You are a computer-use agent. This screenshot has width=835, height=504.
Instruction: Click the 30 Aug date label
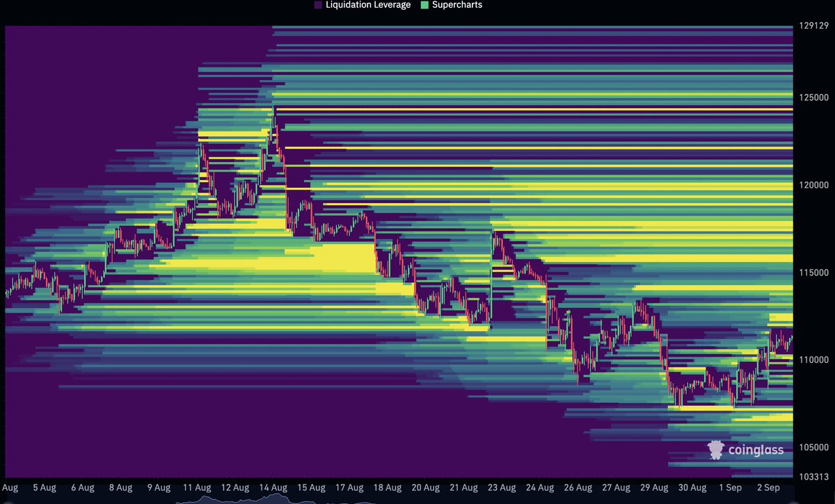pos(692,487)
